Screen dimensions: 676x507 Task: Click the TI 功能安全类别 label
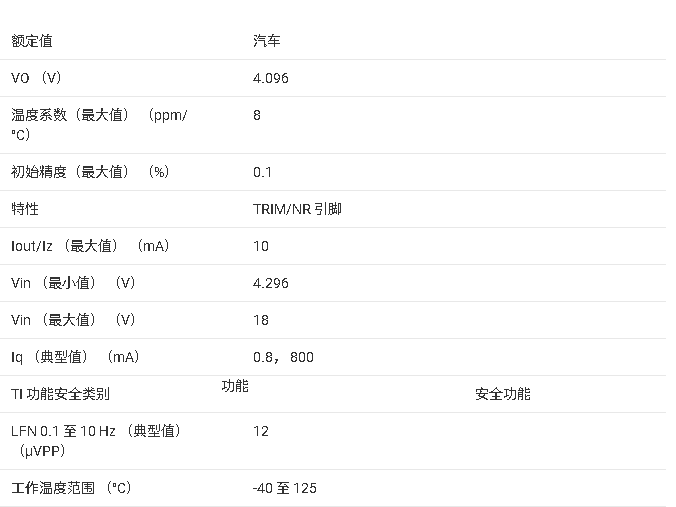[60, 394]
